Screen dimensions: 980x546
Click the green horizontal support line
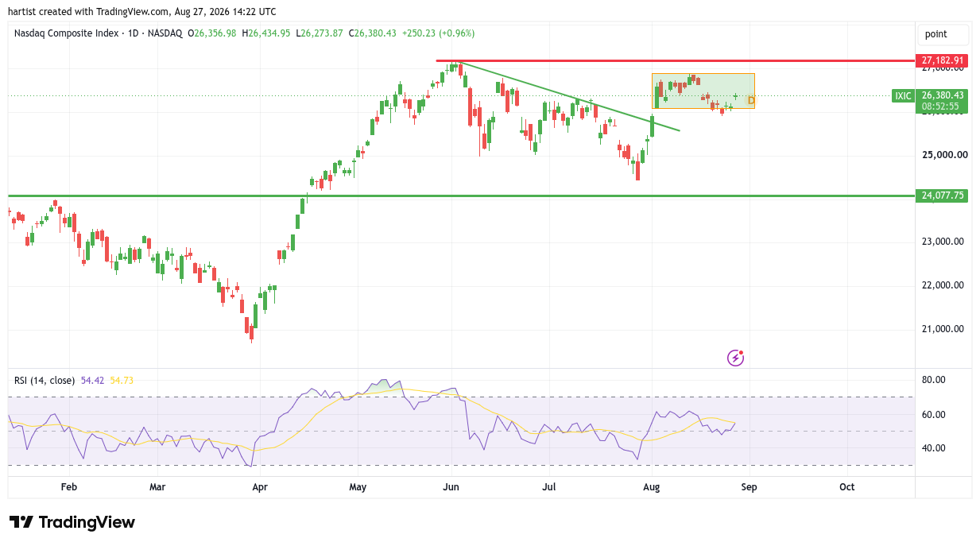tap(461, 196)
